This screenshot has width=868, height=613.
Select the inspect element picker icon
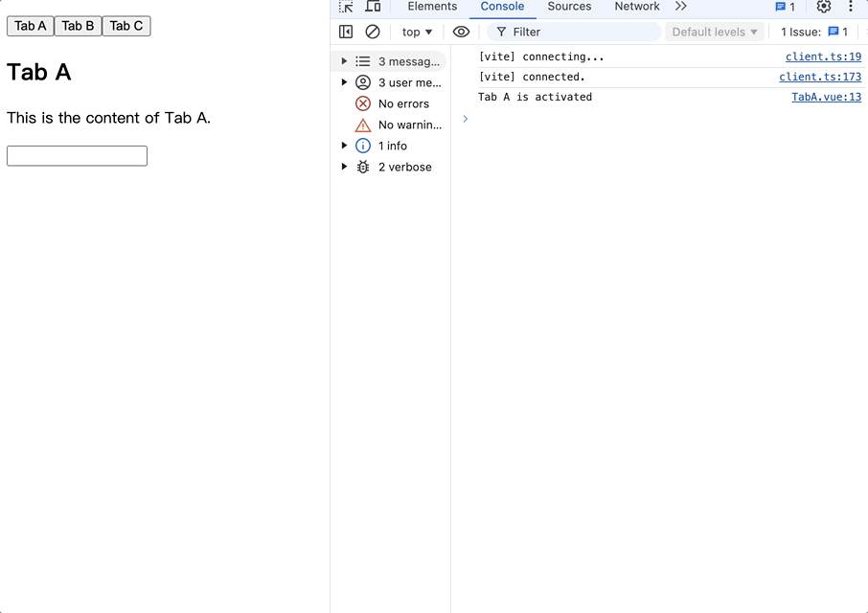[346, 7]
